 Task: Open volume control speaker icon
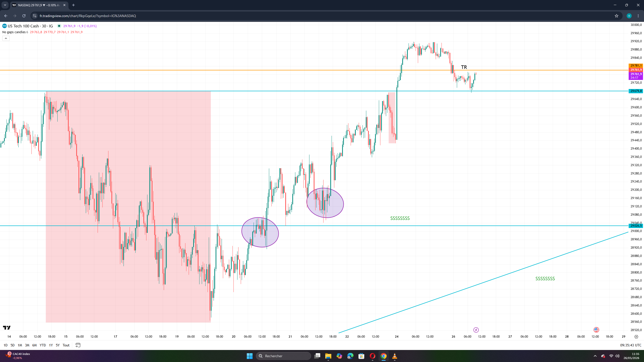[617, 356]
